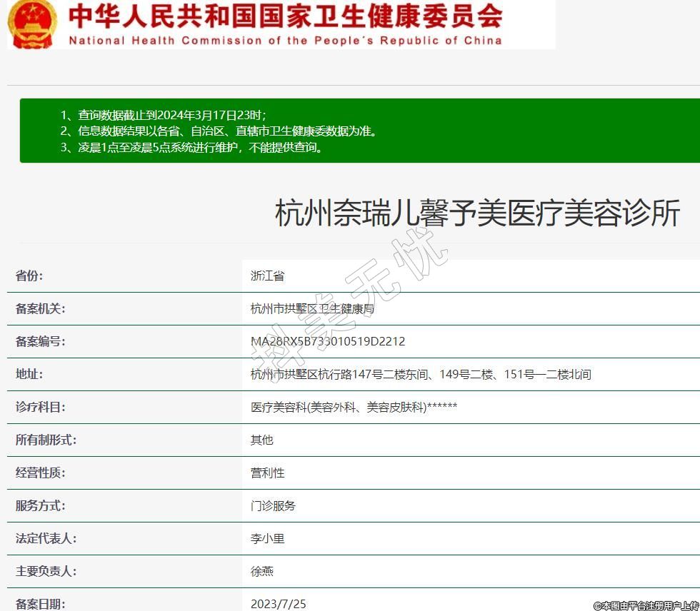Click the first notice about query data cutoff
Image resolution: width=700 pixels, height=611 pixels.
(x=163, y=114)
